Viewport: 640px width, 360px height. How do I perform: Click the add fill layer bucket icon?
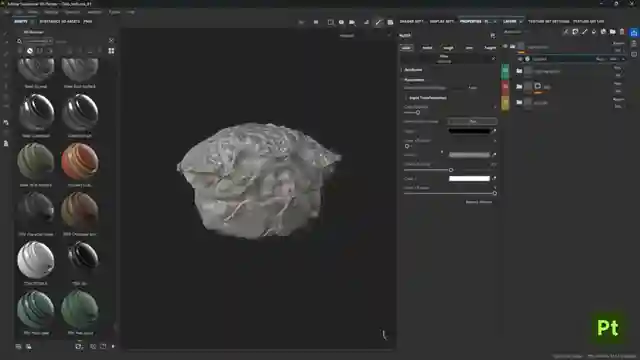(x=594, y=31)
